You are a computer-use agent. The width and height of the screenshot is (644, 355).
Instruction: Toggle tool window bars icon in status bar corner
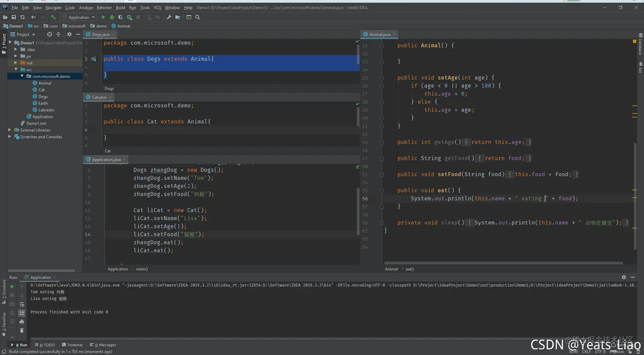click(x=4, y=352)
